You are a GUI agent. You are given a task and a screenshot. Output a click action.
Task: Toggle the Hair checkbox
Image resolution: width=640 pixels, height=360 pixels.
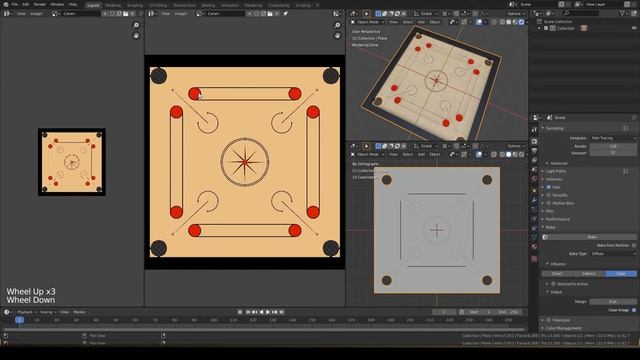click(549, 187)
